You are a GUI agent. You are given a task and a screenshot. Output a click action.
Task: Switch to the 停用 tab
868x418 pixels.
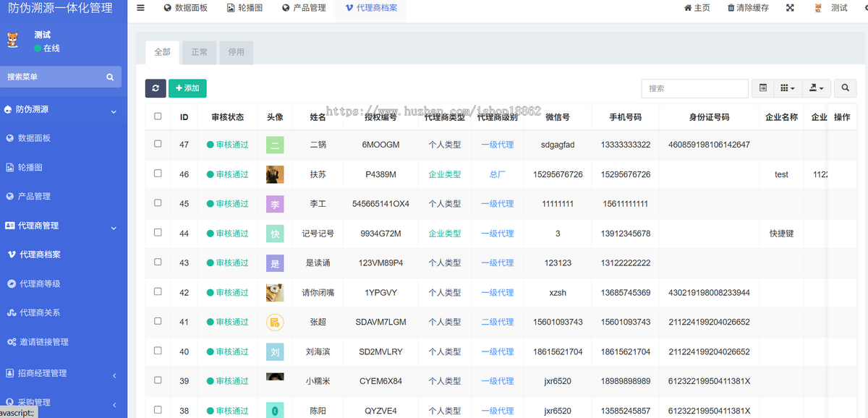coord(236,52)
